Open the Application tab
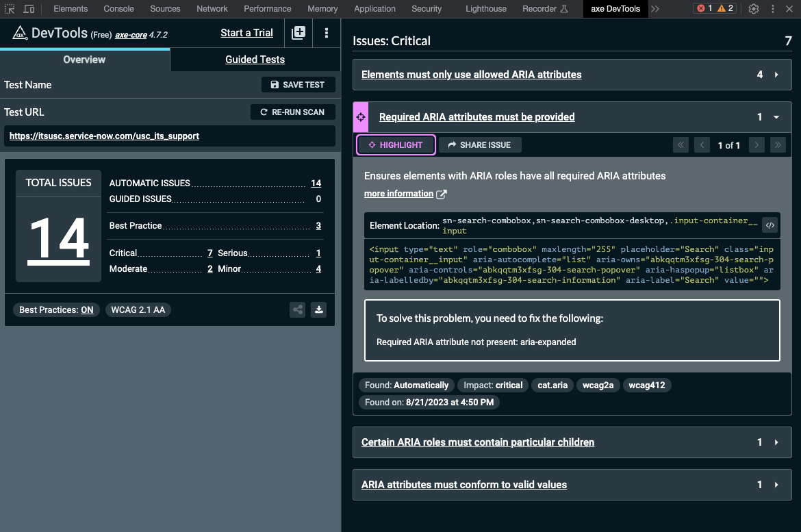This screenshot has width=801, height=532. click(x=374, y=9)
